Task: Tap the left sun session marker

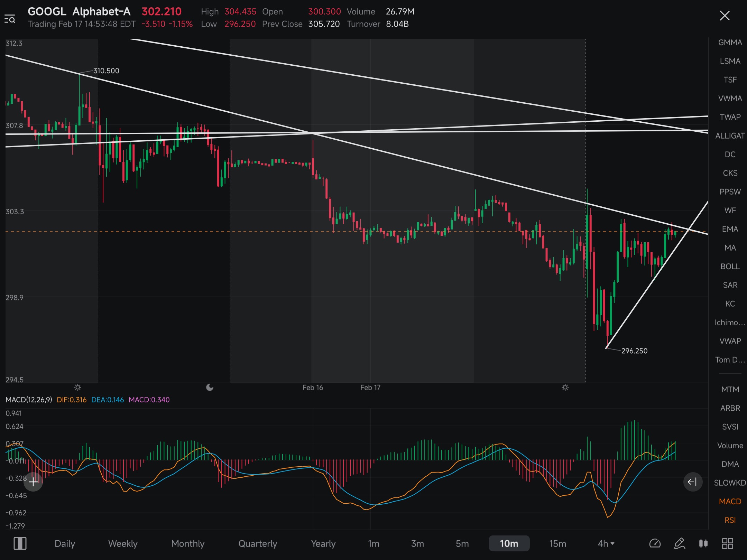Action: [x=78, y=387]
